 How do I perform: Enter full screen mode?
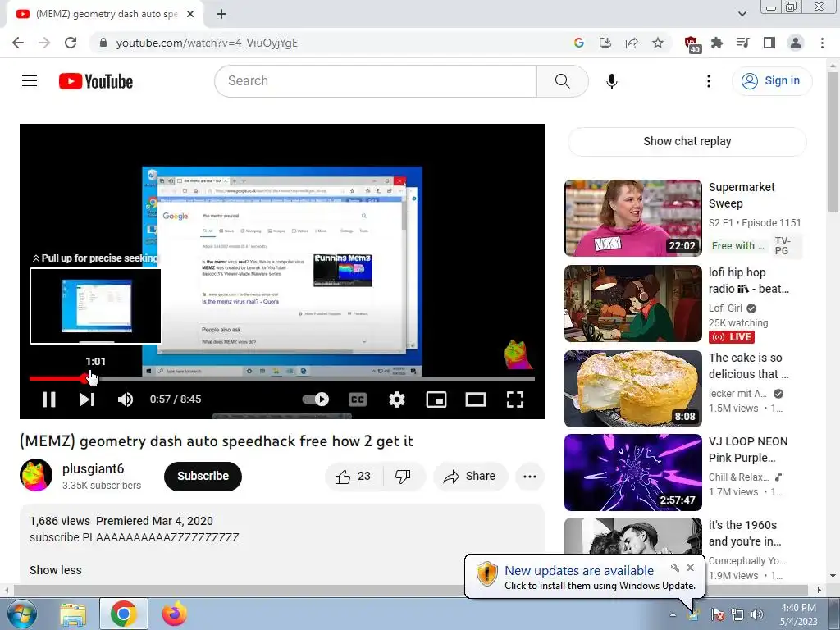tap(515, 399)
